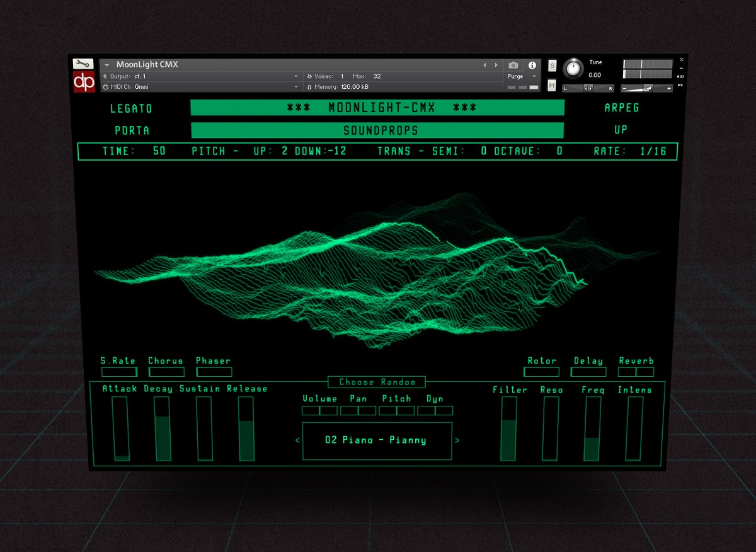
Task: Click the 02 Piano - Pianny preset display
Action: (x=377, y=440)
